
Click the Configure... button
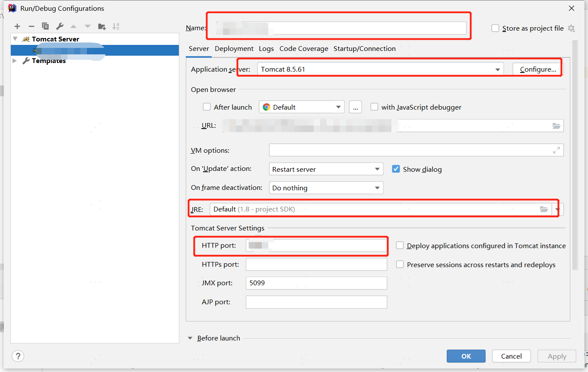538,69
